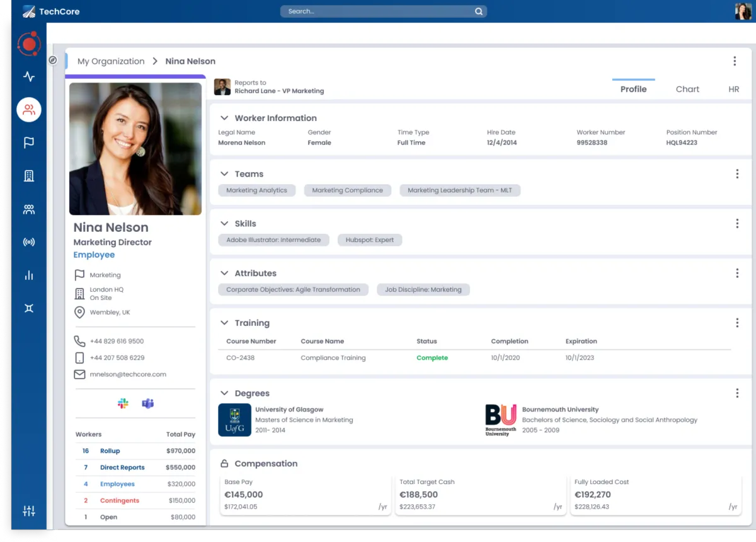Switch to the HR tab
The height and width of the screenshot is (542, 756).
(733, 89)
